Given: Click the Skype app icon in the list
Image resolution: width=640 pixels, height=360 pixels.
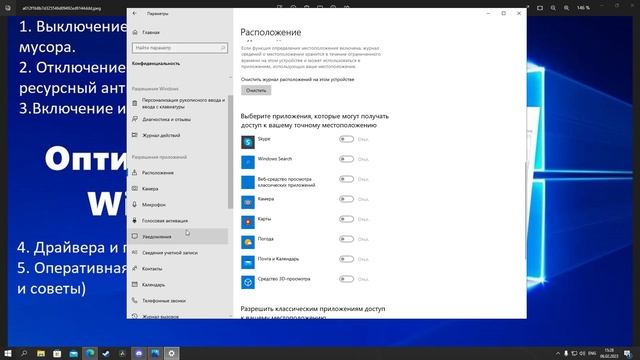Looking at the screenshot, I should tap(248, 142).
